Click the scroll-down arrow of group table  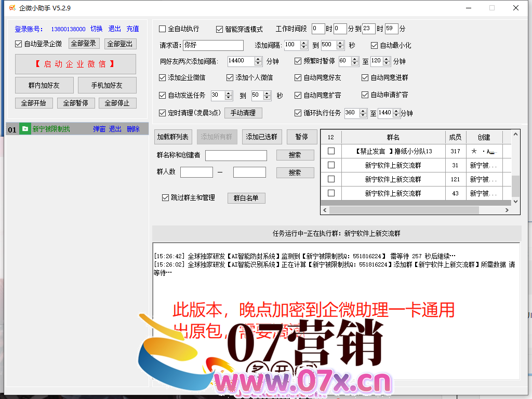point(515,202)
